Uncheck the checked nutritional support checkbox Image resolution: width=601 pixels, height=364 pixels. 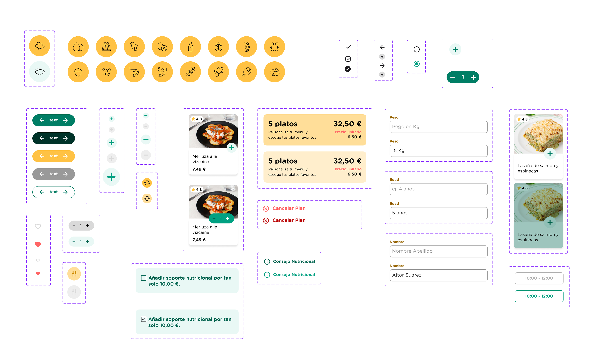tap(144, 319)
